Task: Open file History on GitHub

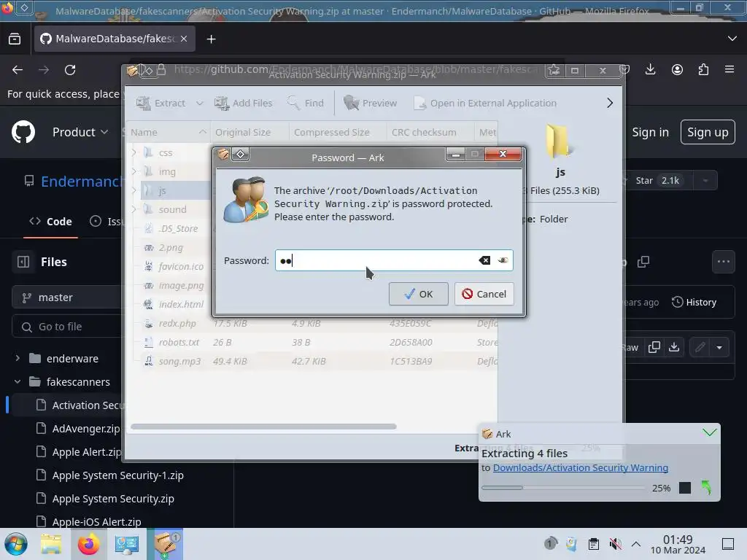Action: [x=694, y=302]
